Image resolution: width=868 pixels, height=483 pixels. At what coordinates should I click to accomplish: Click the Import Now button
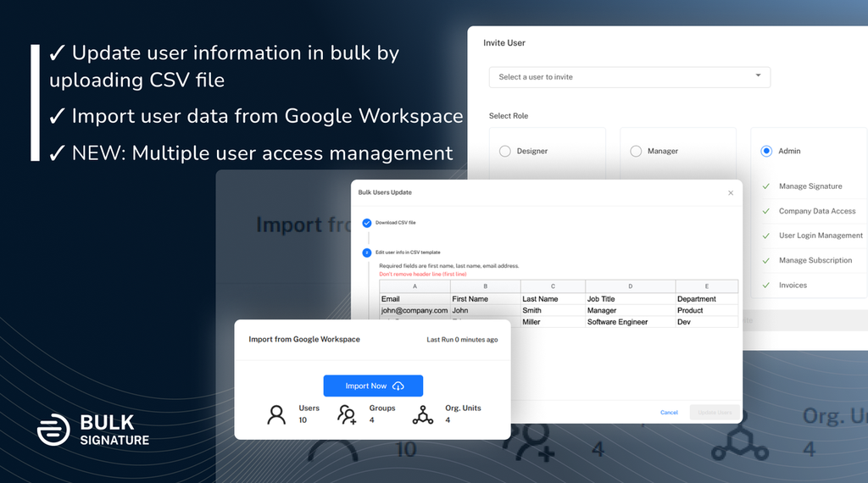(x=373, y=386)
